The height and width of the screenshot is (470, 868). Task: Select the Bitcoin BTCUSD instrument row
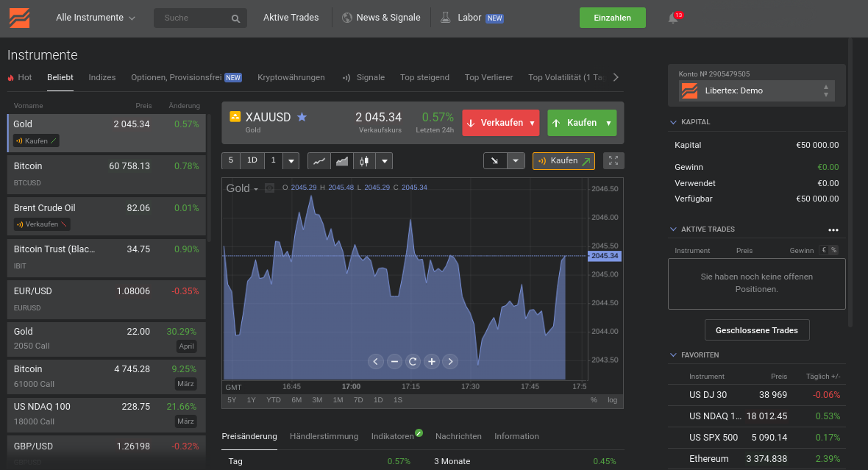tap(106, 174)
